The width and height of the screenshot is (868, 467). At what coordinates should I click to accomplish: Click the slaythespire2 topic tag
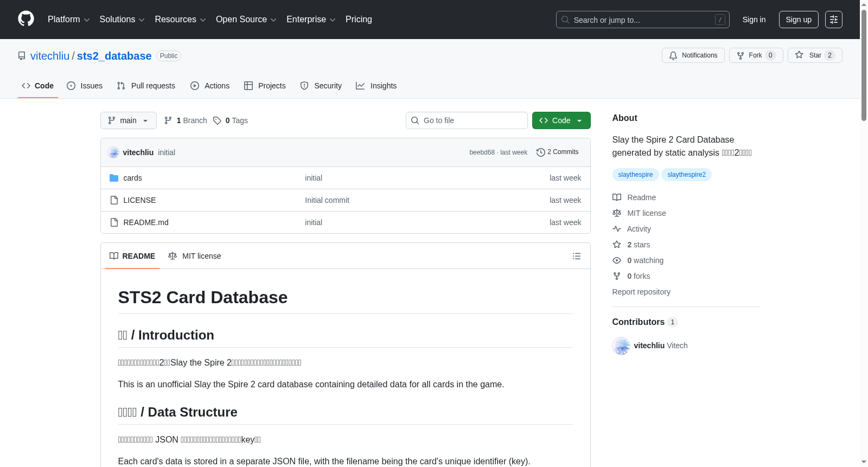687,175
